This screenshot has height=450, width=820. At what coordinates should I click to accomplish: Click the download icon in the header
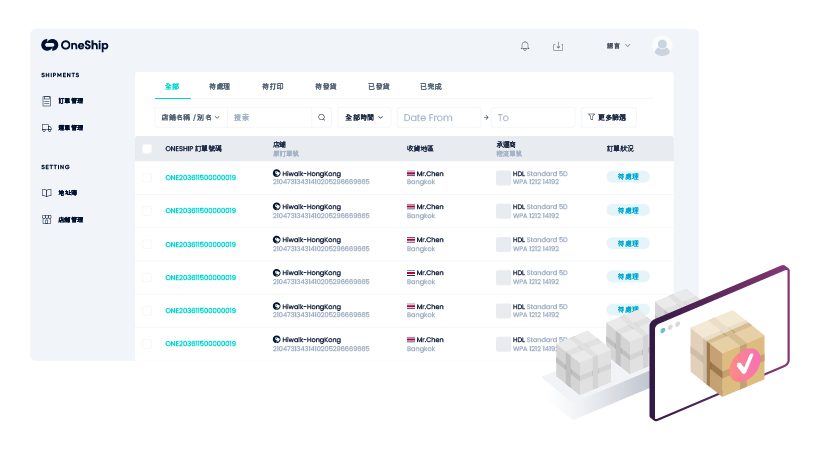pos(558,46)
